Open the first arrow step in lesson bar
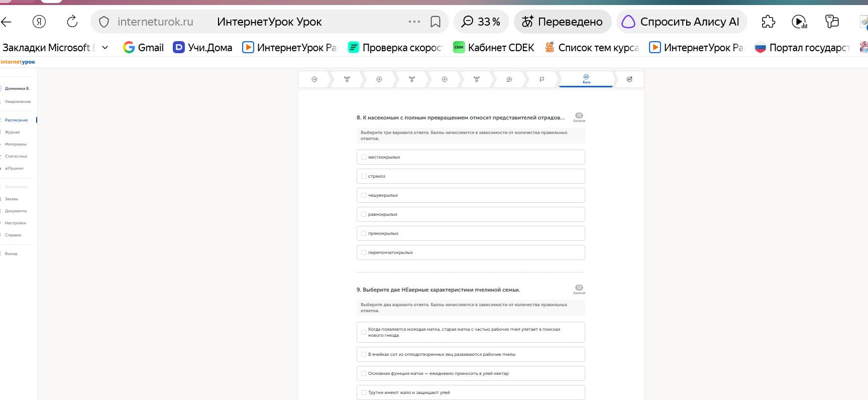Viewport: 868px width, 400px height. pyautogui.click(x=314, y=79)
